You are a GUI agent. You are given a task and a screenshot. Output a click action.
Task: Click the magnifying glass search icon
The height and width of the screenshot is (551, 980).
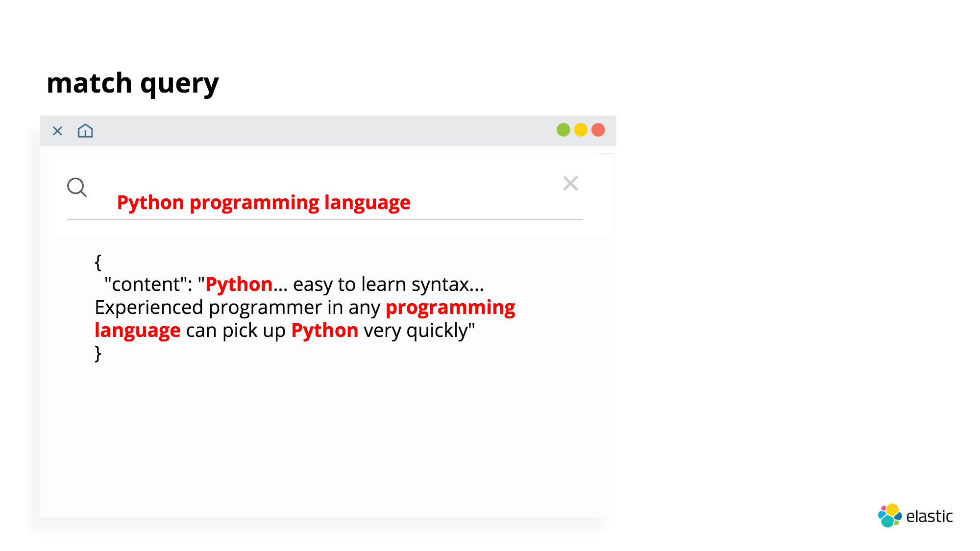click(77, 187)
